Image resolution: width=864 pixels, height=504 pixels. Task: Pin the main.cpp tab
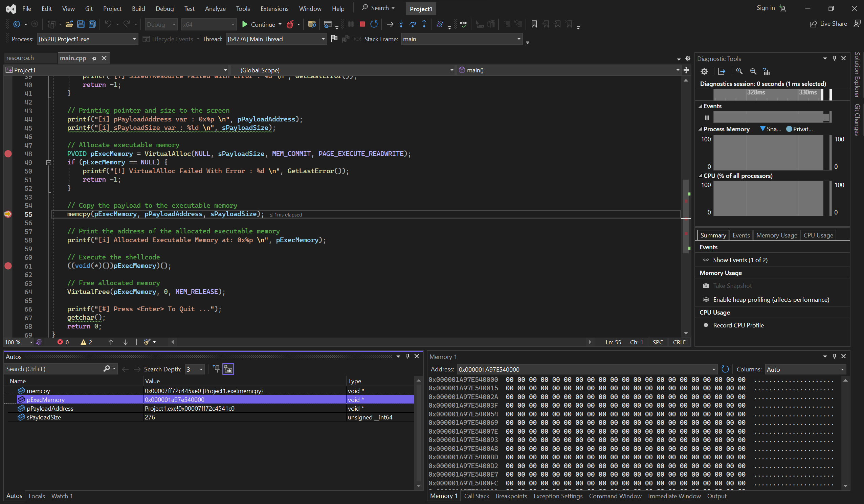pos(94,58)
